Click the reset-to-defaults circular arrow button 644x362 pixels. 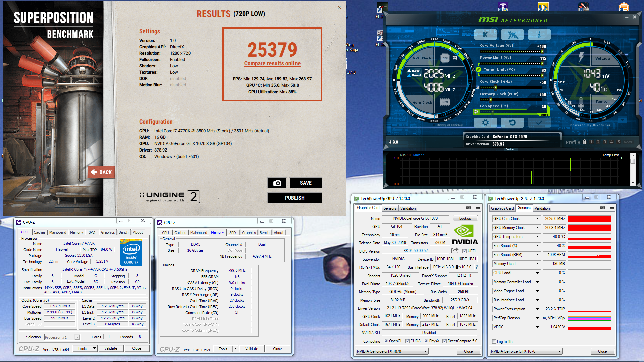pyautogui.click(x=512, y=123)
